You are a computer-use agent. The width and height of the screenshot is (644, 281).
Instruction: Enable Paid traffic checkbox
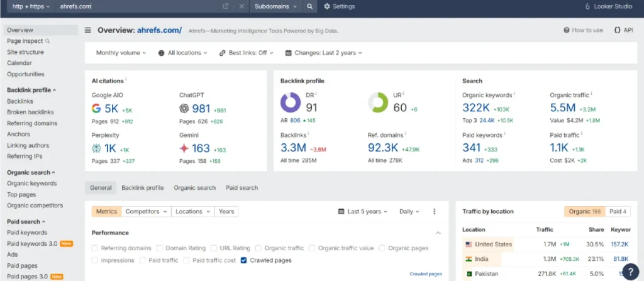[142, 260]
